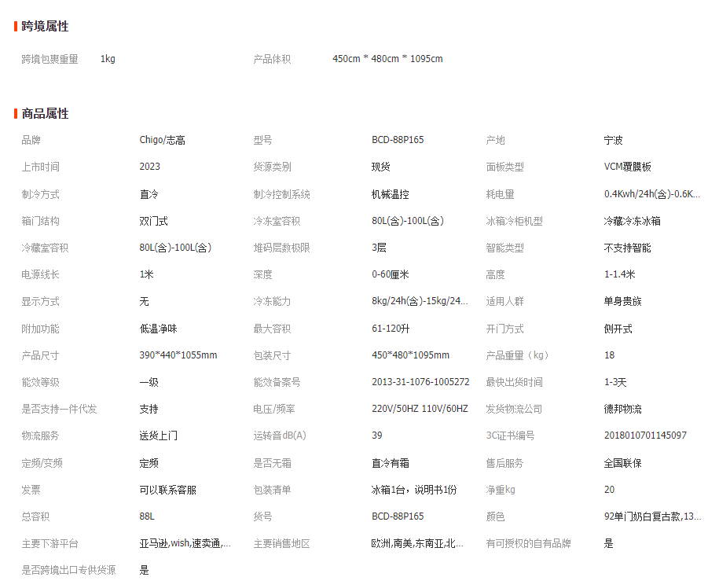
Task: Click the 冰箱冷柜机型 value 冷藏冷冻冰箱
Action: [x=632, y=221]
